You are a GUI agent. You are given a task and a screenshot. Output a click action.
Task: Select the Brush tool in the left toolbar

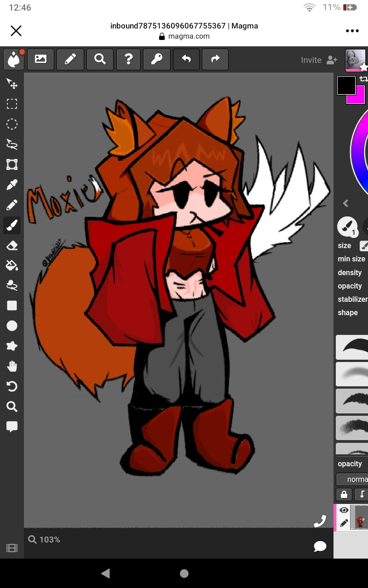coord(12,225)
